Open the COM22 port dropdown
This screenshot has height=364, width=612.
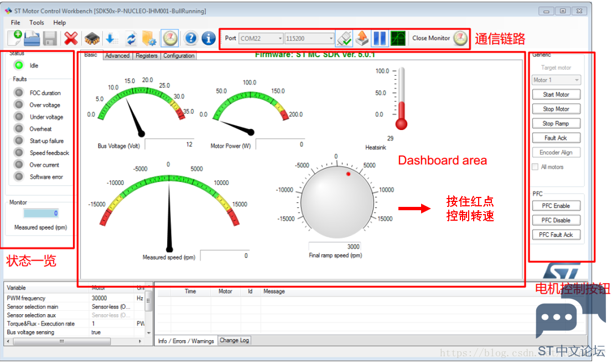point(261,38)
